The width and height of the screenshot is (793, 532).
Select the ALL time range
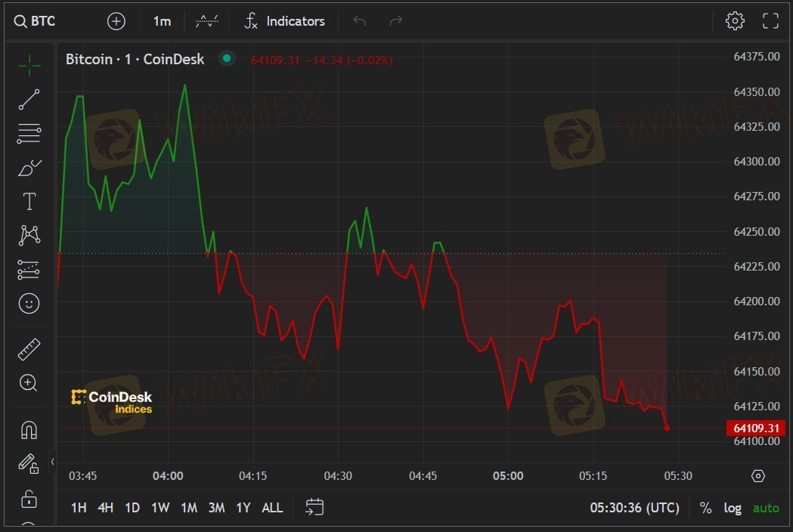[272, 508]
